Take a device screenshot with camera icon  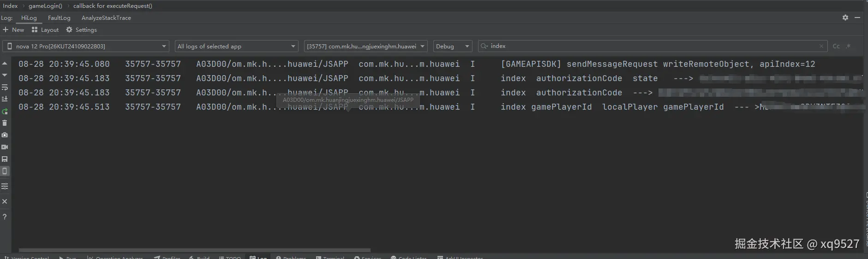click(x=5, y=135)
